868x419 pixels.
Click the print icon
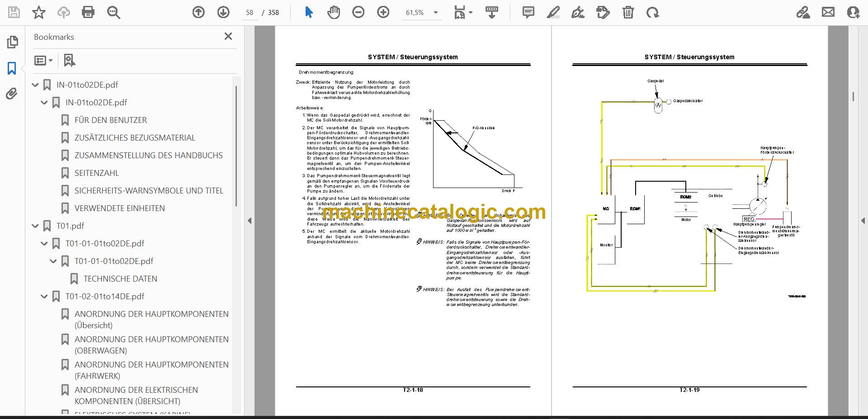pyautogui.click(x=88, y=12)
